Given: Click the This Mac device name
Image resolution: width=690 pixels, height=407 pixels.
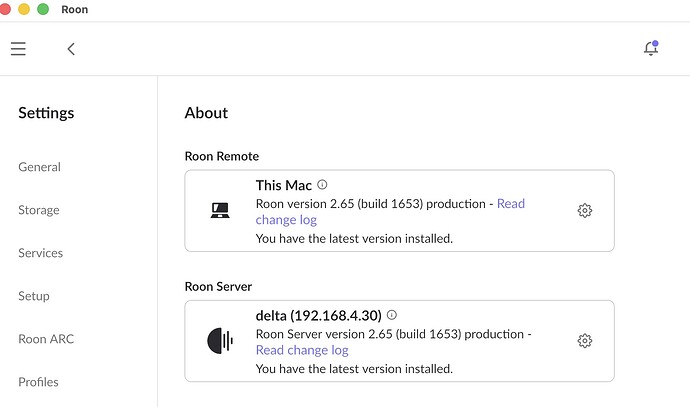Looking at the screenshot, I should [284, 185].
